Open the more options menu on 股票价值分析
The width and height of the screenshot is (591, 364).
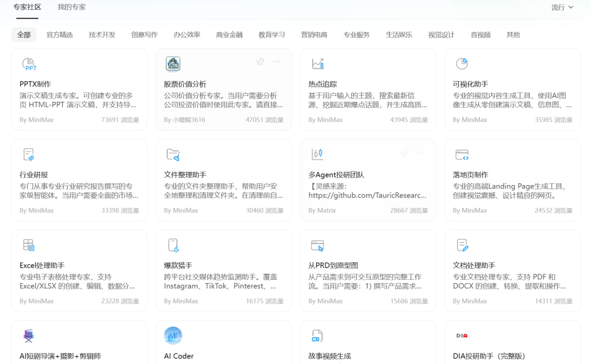pyautogui.click(x=276, y=62)
